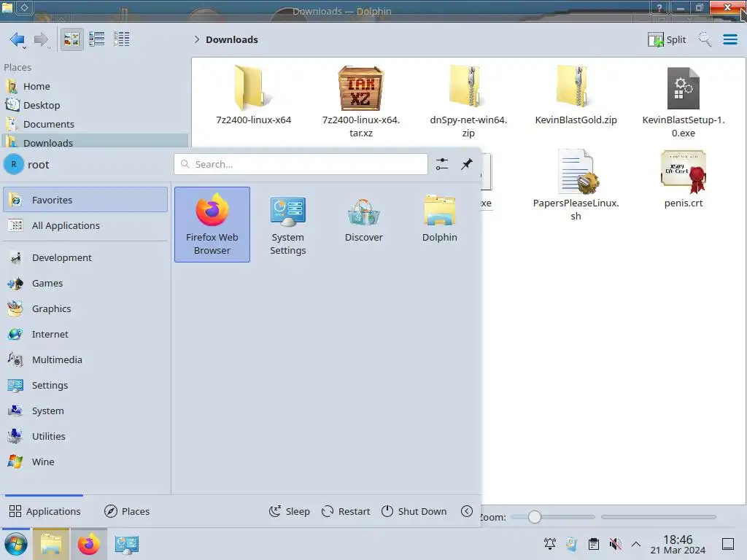747x560 pixels.
Task: Open Development category
Action: point(85,257)
